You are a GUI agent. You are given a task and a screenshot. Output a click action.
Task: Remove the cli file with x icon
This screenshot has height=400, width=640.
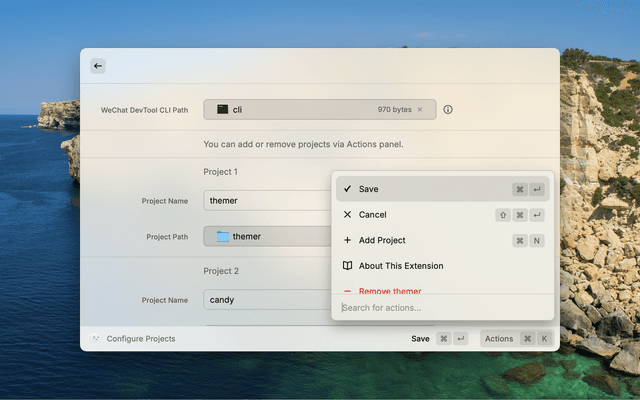pos(420,110)
